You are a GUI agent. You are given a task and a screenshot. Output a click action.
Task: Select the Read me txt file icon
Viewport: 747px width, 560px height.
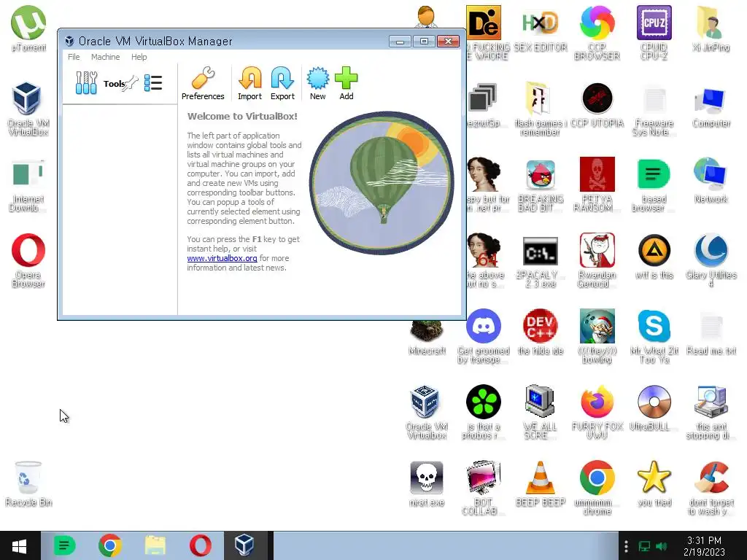click(x=711, y=332)
